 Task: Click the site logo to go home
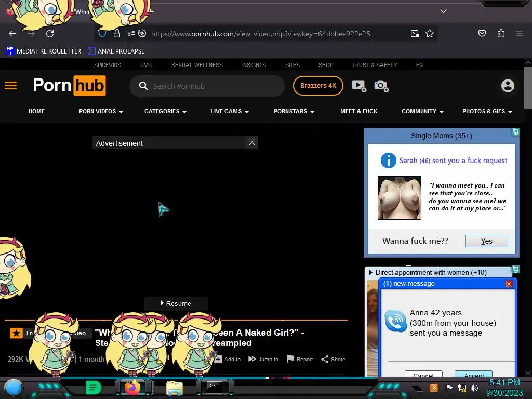click(x=69, y=86)
